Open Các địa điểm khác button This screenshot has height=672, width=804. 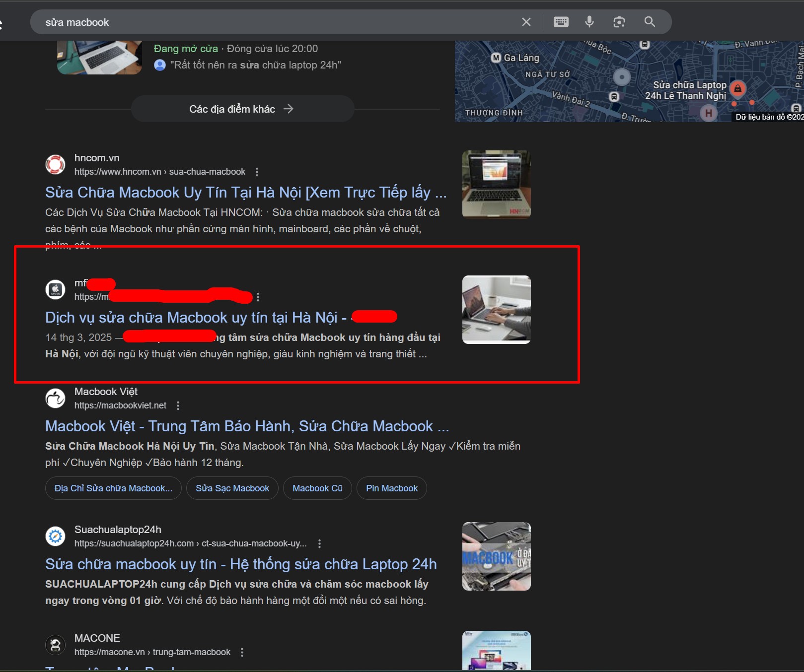(242, 109)
